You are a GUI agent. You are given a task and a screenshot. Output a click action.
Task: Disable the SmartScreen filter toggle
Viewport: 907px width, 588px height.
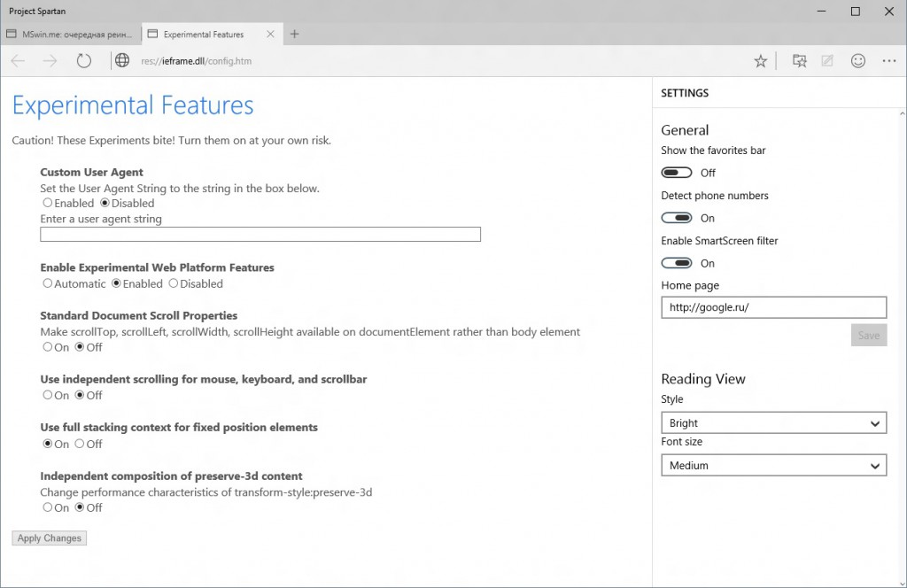point(677,263)
